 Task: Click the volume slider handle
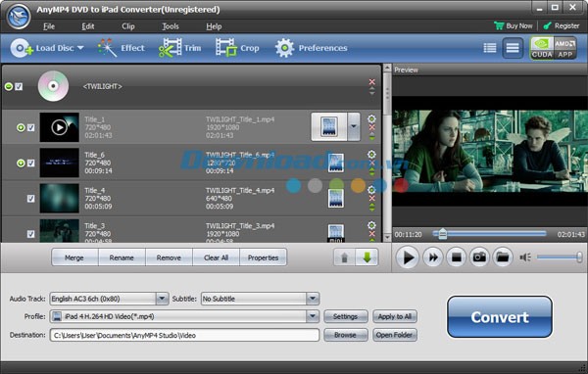(579, 257)
